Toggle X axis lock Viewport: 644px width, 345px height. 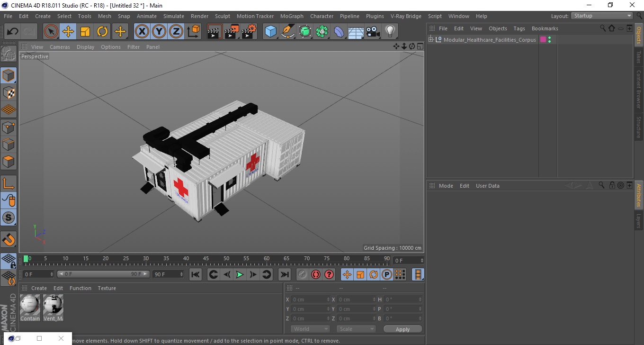[x=142, y=32]
